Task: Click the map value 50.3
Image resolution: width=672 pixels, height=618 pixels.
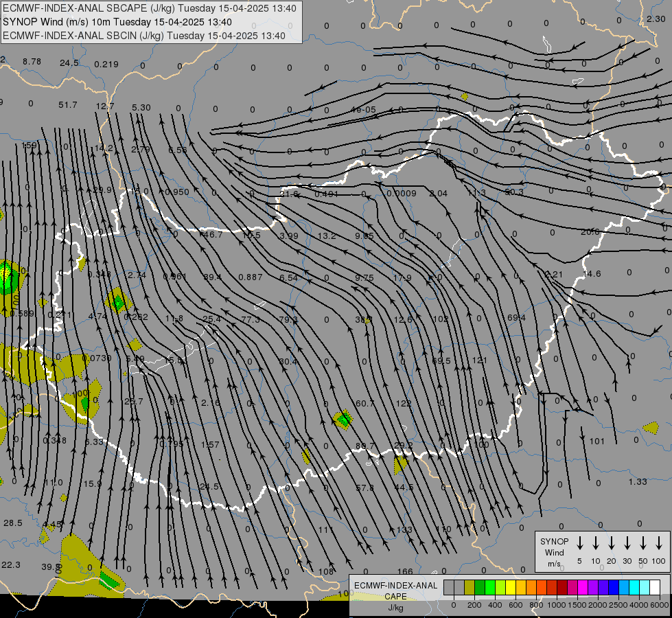Action: 514,192
